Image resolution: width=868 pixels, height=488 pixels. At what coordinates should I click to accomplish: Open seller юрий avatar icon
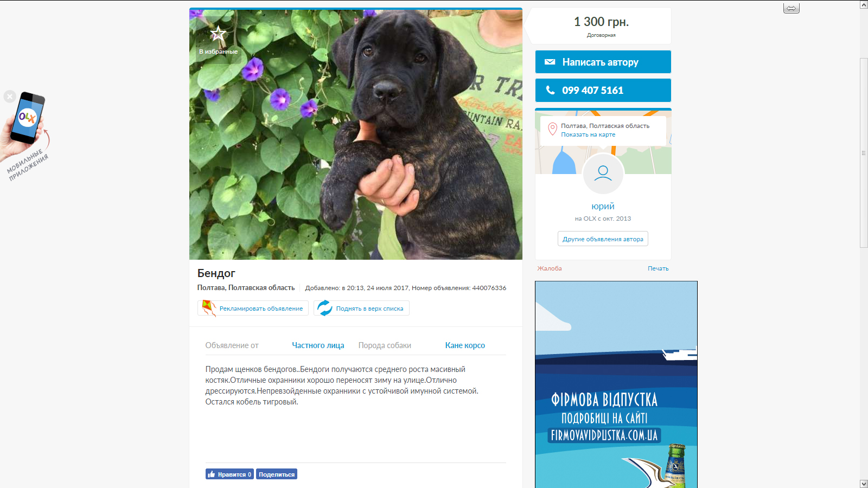[603, 174]
